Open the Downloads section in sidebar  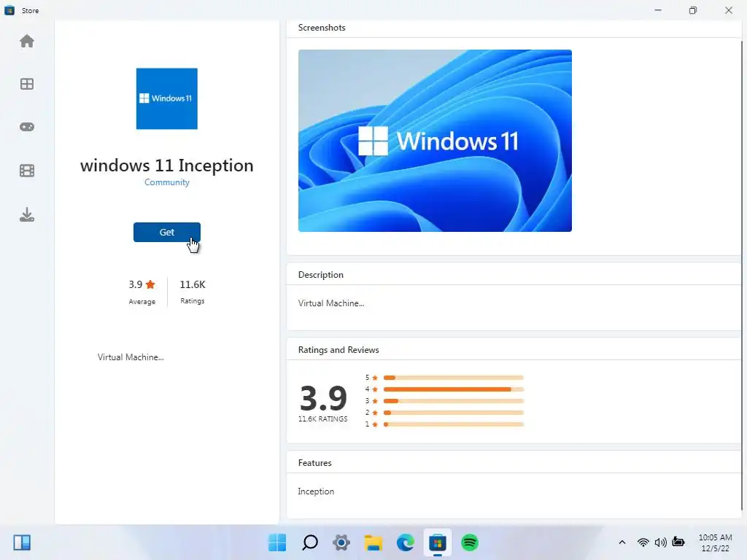(x=27, y=215)
